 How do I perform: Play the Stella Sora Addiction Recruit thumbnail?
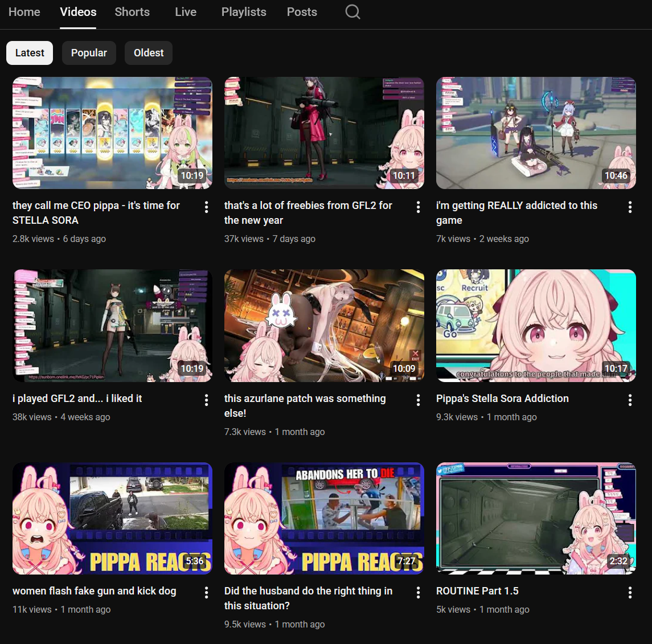pyautogui.click(x=536, y=326)
